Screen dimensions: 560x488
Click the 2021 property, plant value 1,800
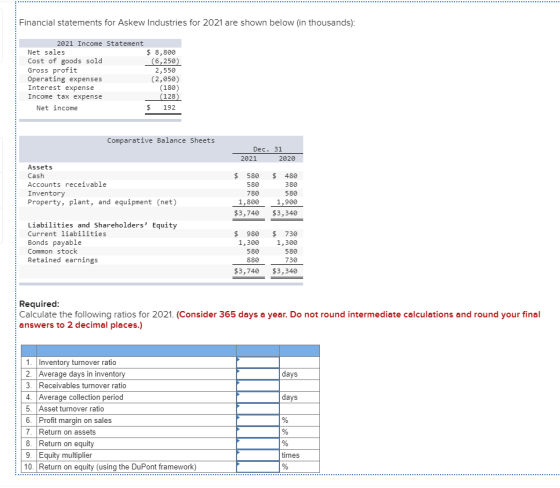coord(249,202)
